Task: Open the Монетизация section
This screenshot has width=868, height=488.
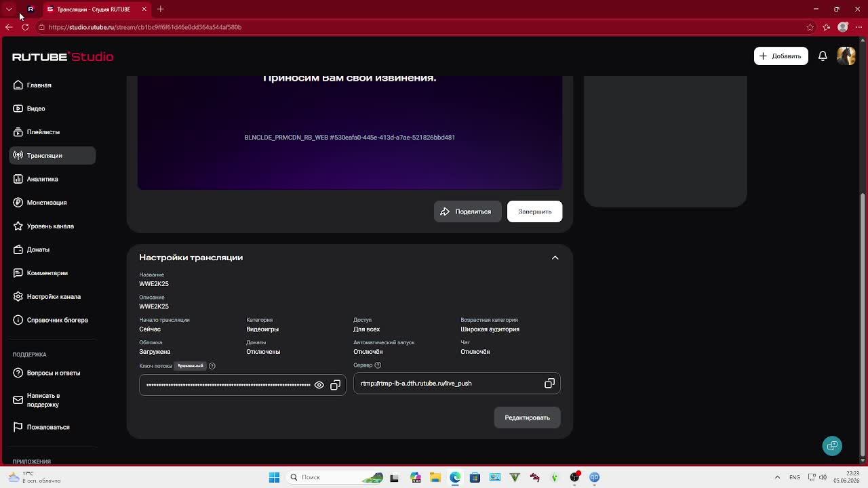Action: pyautogui.click(x=46, y=203)
